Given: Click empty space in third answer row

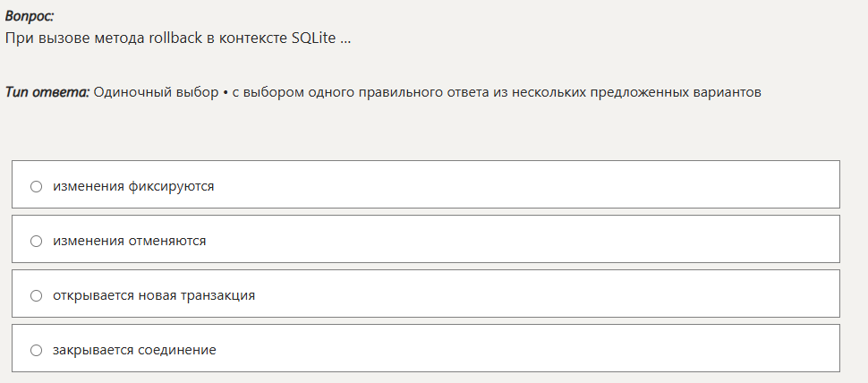Looking at the screenshot, I should 537,294.
